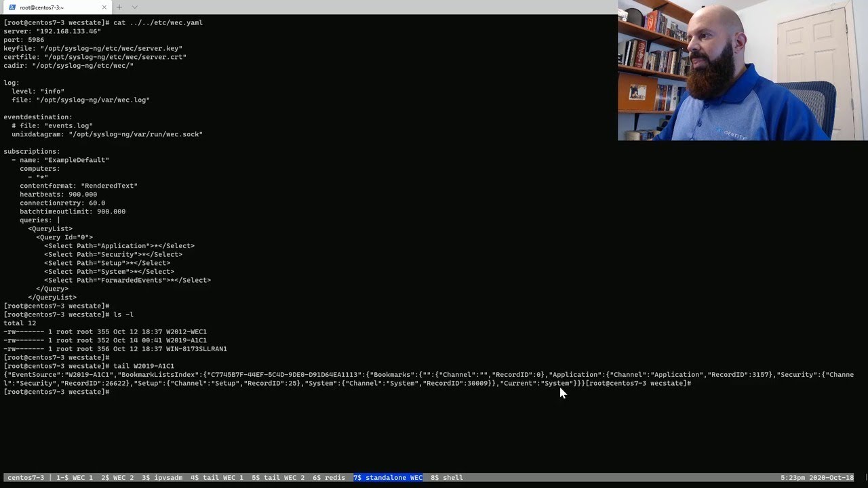The width and height of the screenshot is (868, 488).
Task: Click the 'heartbeats: 900.000' line
Action: click(58, 195)
